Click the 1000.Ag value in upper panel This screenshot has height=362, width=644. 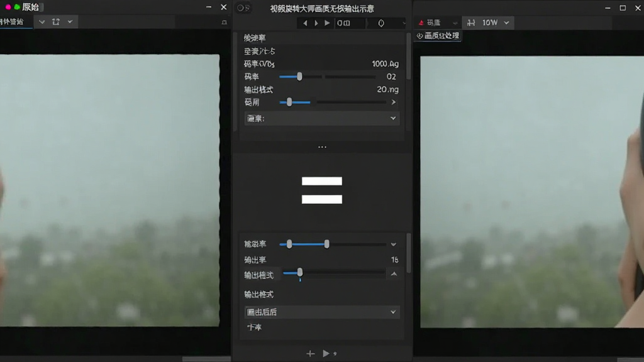[386, 63]
